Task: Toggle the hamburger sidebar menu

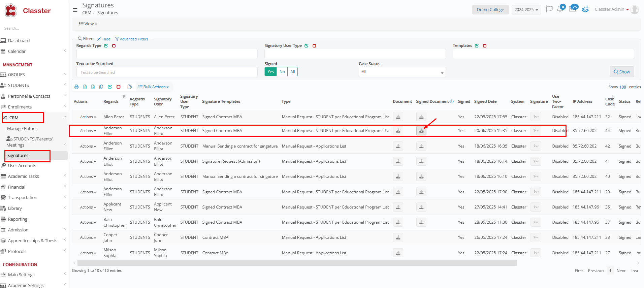Action: (75, 10)
